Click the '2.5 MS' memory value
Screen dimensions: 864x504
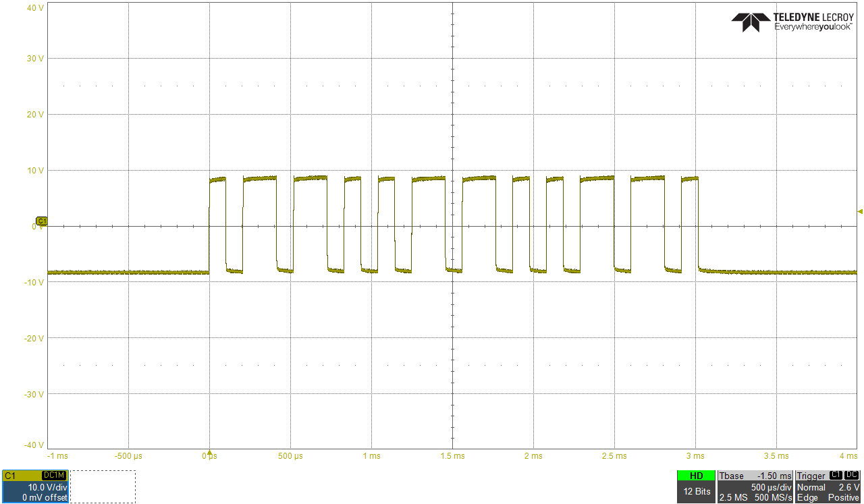click(733, 497)
